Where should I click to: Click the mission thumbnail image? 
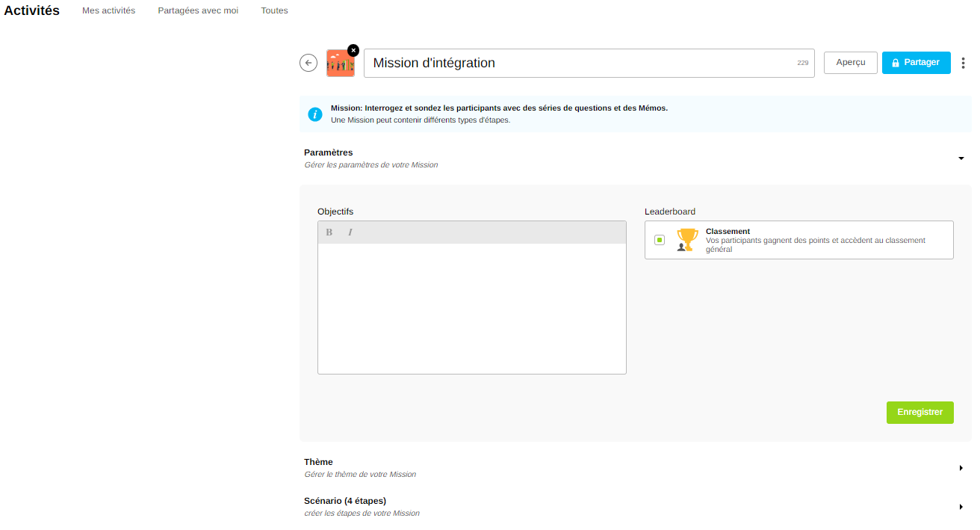click(340, 65)
